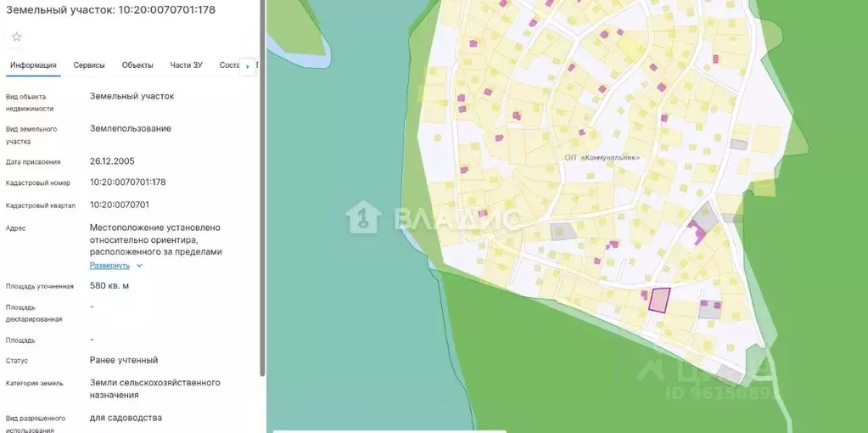Go to the Части ЗУ tab
The height and width of the screenshot is (433, 868).
pyautogui.click(x=186, y=65)
